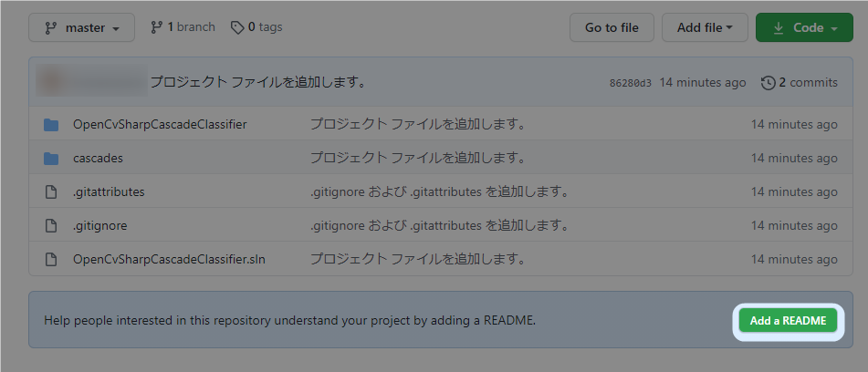Click the .gitattributes file icon

[x=51, y=191]
